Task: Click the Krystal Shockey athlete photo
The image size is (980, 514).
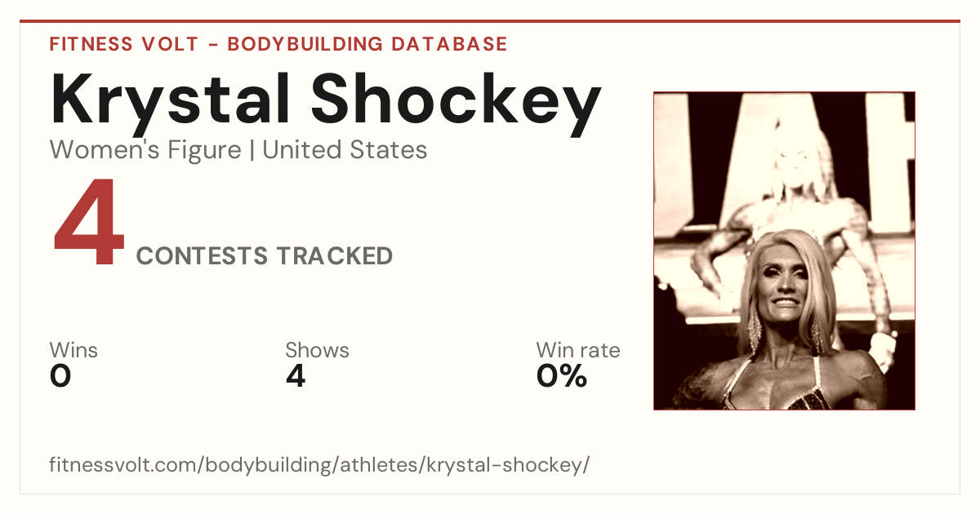Action: click(784, 250)
